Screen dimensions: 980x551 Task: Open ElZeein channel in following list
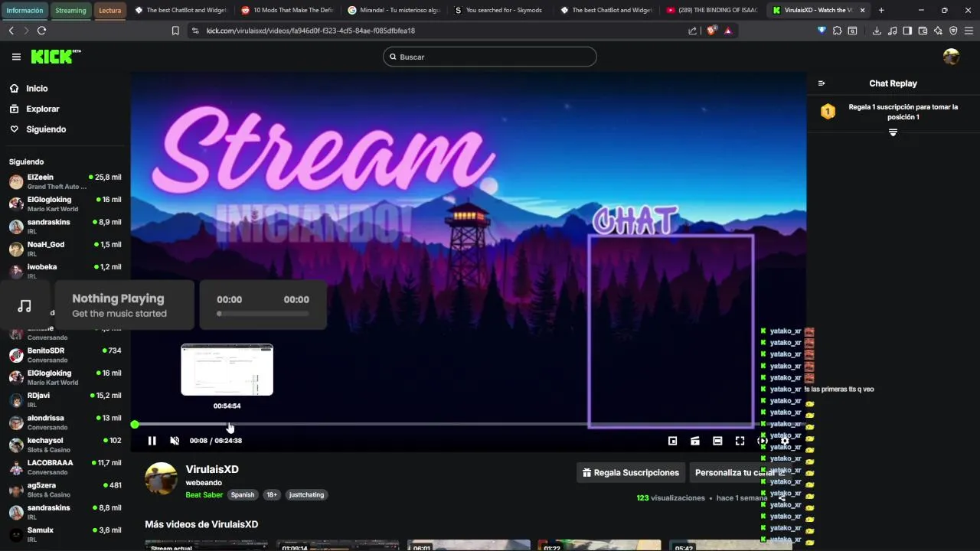coord(65,181)
